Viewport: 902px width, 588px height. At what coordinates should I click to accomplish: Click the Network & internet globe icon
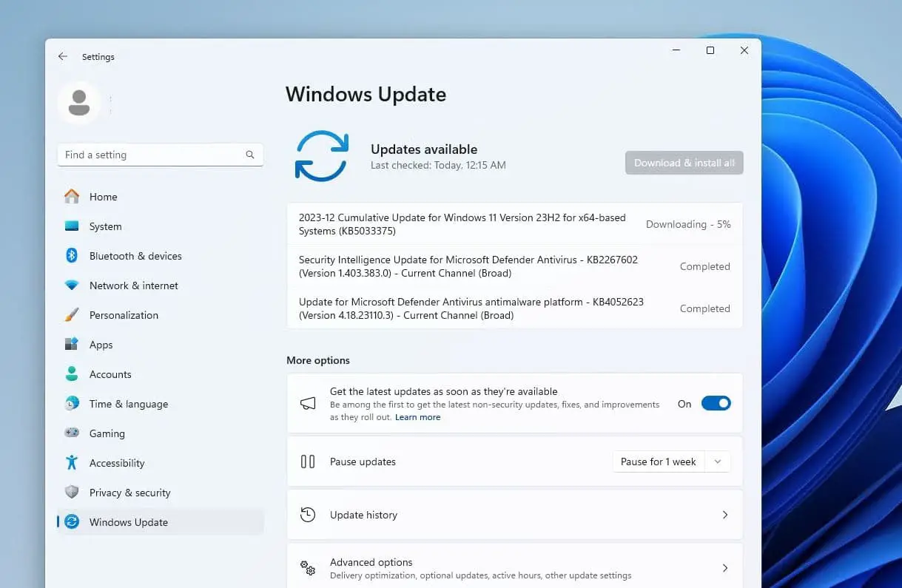[73, 285]
